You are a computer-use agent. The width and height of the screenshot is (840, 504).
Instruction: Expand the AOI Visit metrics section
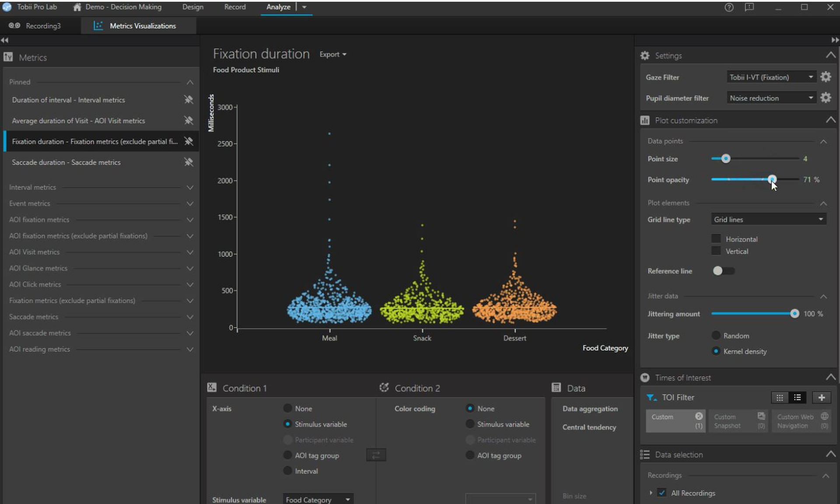tap(189, 252)
